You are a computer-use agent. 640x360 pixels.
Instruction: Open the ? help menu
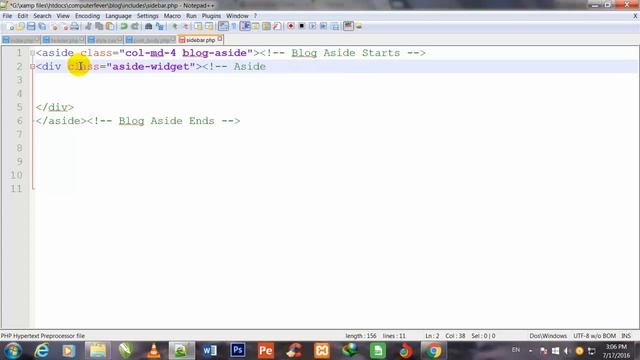click(x=255, y=16)
